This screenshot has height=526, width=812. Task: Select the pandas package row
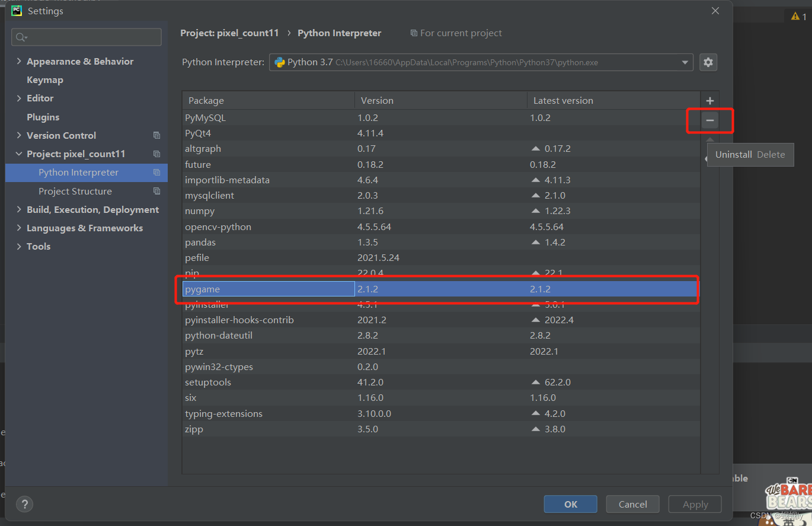coord(441,242)
